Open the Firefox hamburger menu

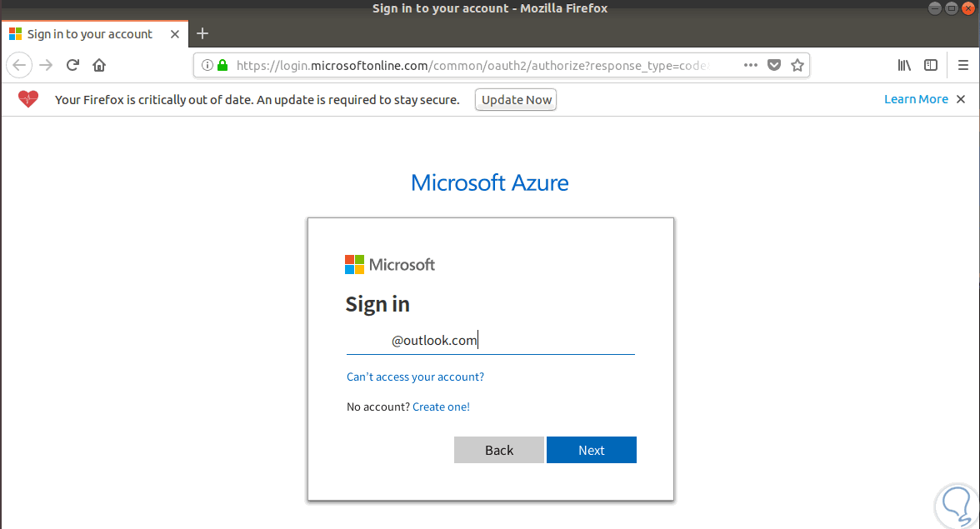point(963,65)
